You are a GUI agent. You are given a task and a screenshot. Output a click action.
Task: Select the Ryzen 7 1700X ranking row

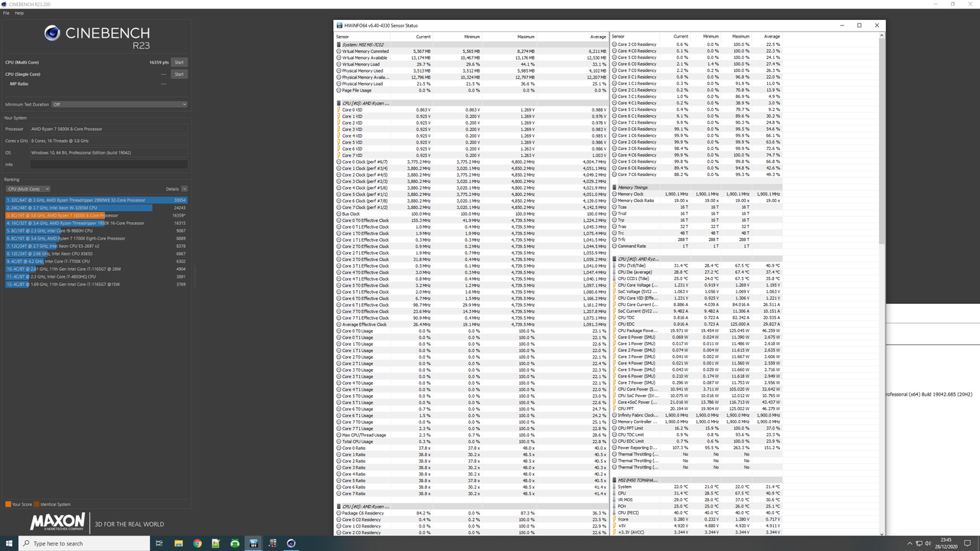(96, 238)
